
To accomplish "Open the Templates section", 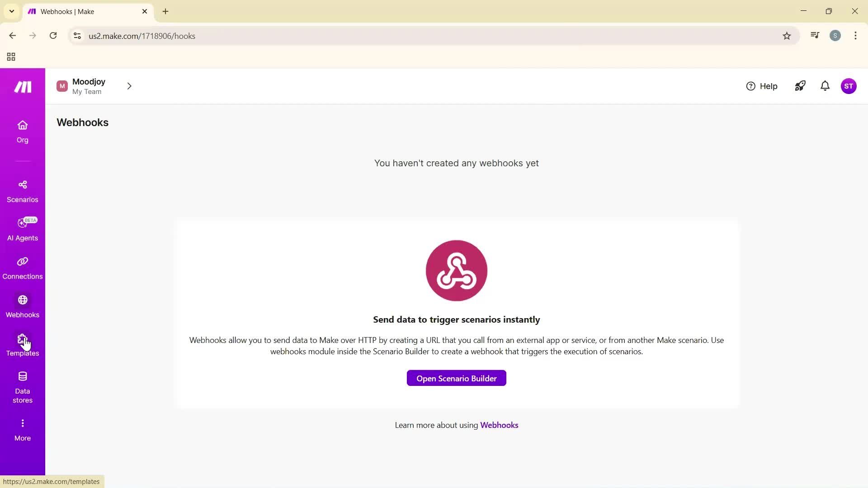I will [22, 344].
